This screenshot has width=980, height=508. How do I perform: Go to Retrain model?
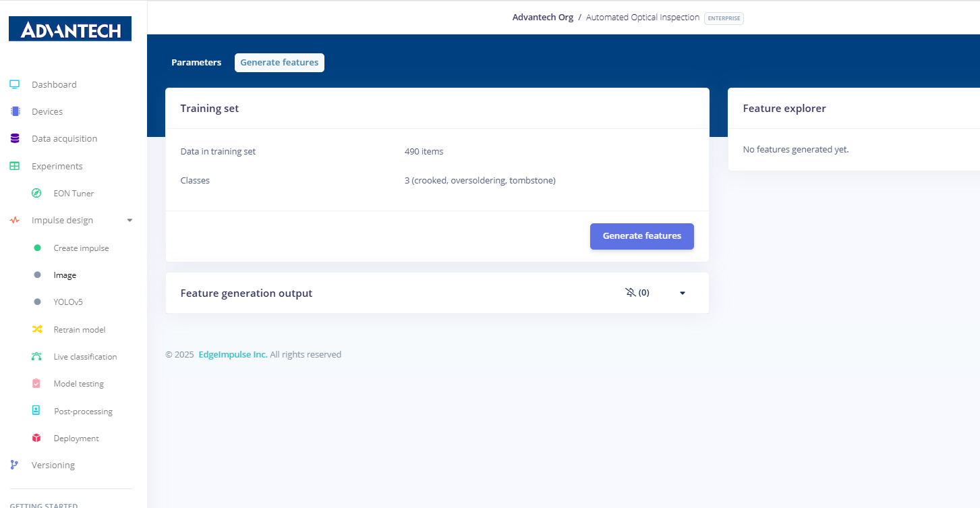click(80, 329)
